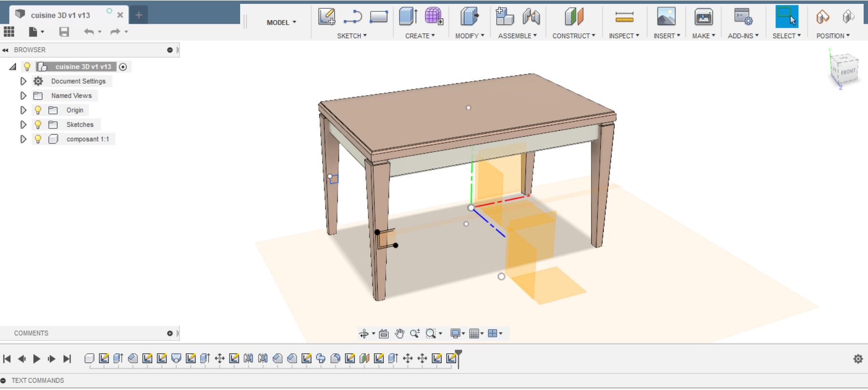The width and height of the screenshot is (868, 390).
Task: Open the CONSTRUCT menu
Action: point(574,36)
